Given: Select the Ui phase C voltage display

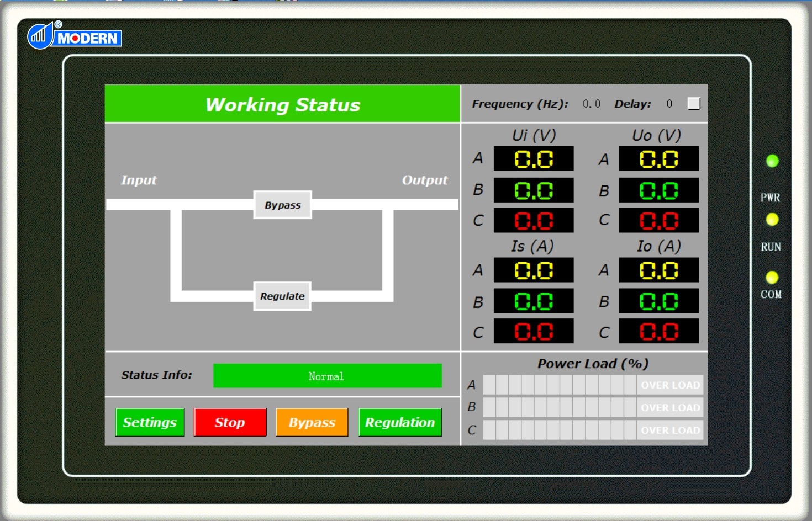Looking at the screenshot, I should click(534, 220).
